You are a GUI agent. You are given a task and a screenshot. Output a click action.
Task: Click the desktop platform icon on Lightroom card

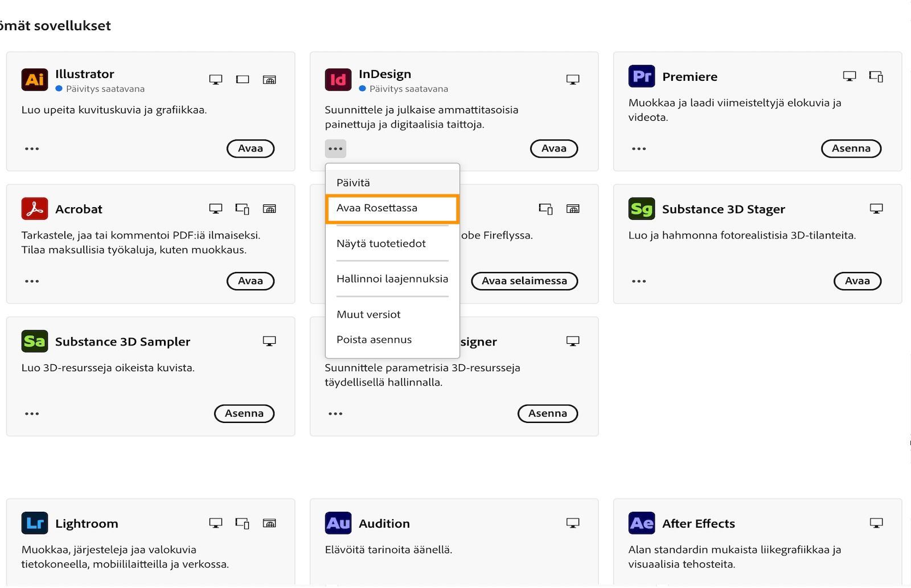tap(216, 523)
